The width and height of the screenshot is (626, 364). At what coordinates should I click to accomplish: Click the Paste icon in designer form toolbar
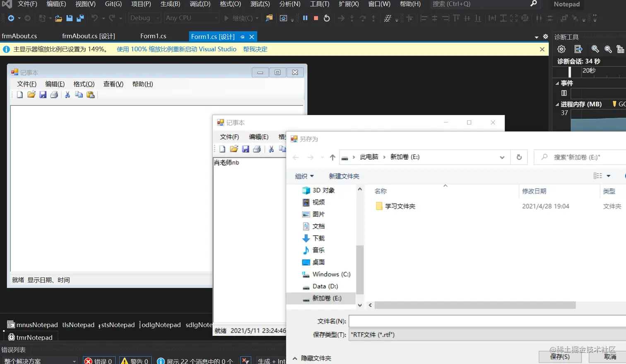pos(91,95)
